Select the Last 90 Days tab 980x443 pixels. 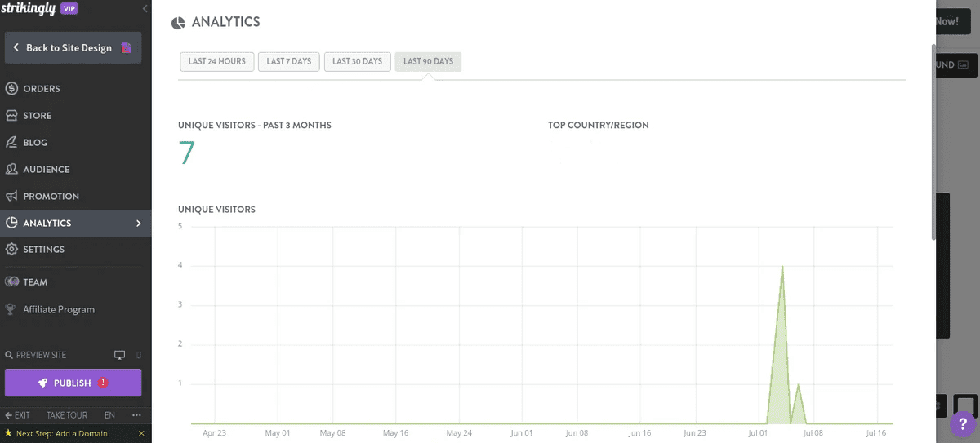(428, 61)
